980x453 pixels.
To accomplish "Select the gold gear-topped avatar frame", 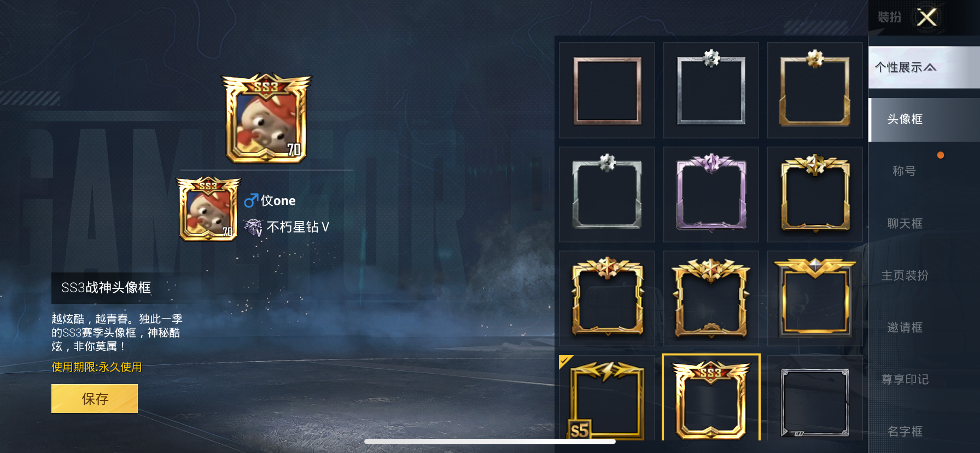I will [815, 90].
